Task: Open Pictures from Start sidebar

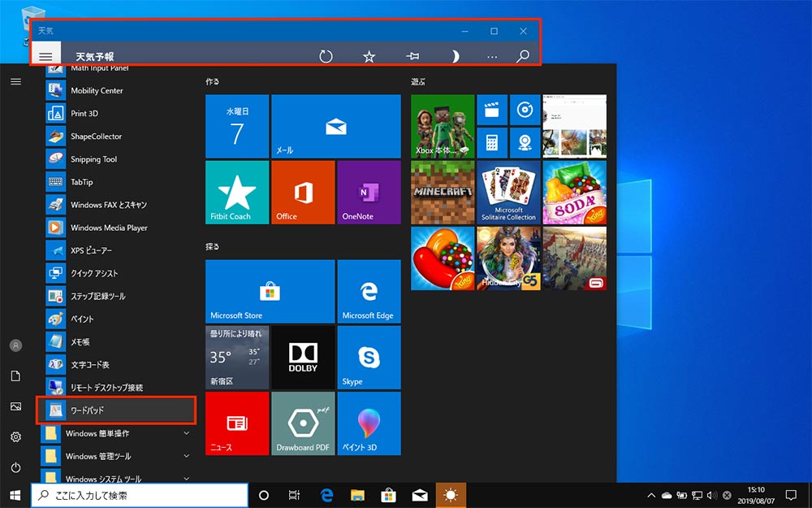Action: [x=16, y=406]
